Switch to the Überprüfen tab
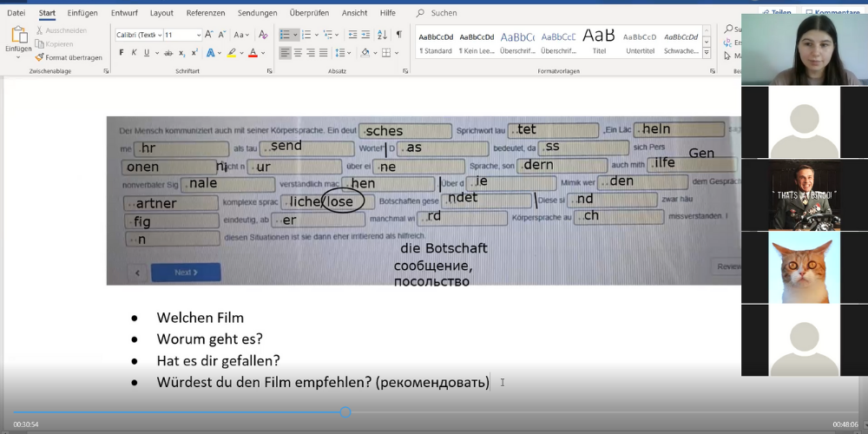 [x=311, y=13]
